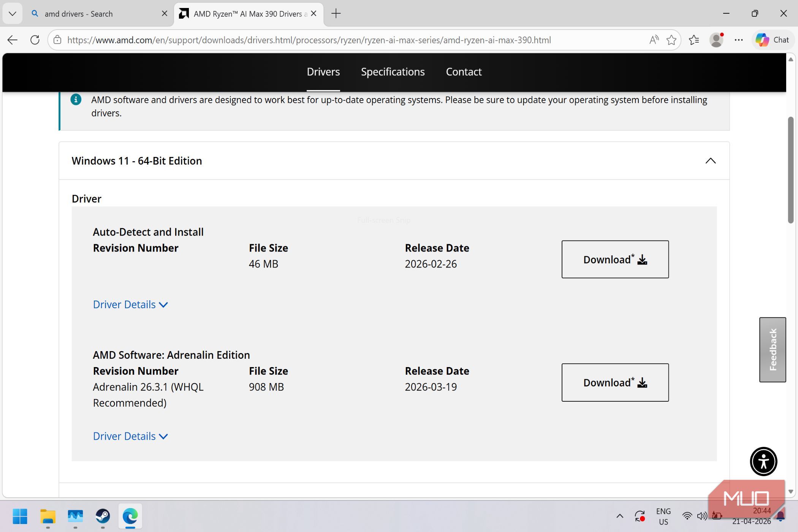The image size is (798, 532).
Task: Open the tab search dropdown
Action: (12, 14)
